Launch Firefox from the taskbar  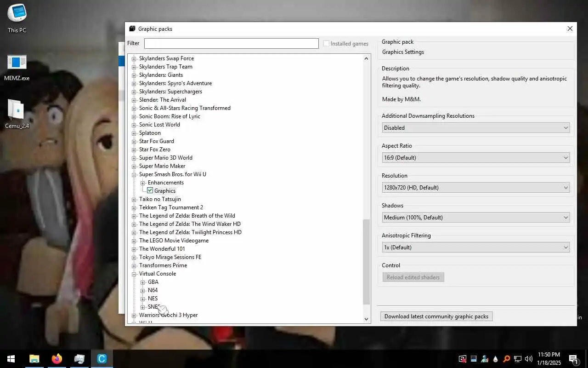[57, 359]
